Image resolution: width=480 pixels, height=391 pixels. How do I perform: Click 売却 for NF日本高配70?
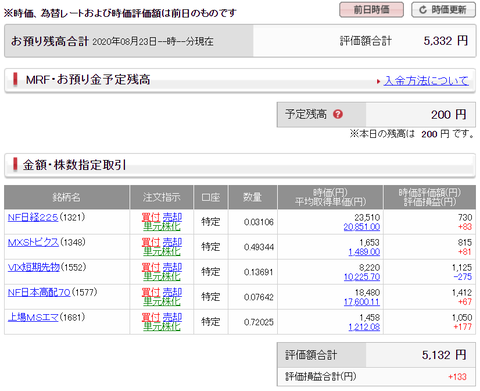pyautogui.click(x=172, y=292)
